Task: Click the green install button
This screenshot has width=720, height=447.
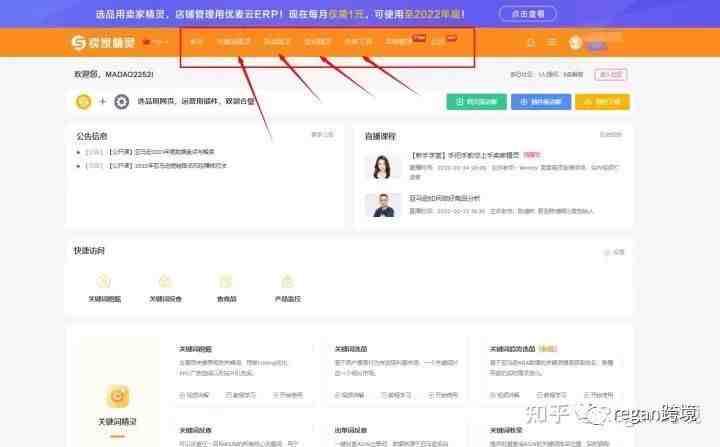Action: point(477,102)
